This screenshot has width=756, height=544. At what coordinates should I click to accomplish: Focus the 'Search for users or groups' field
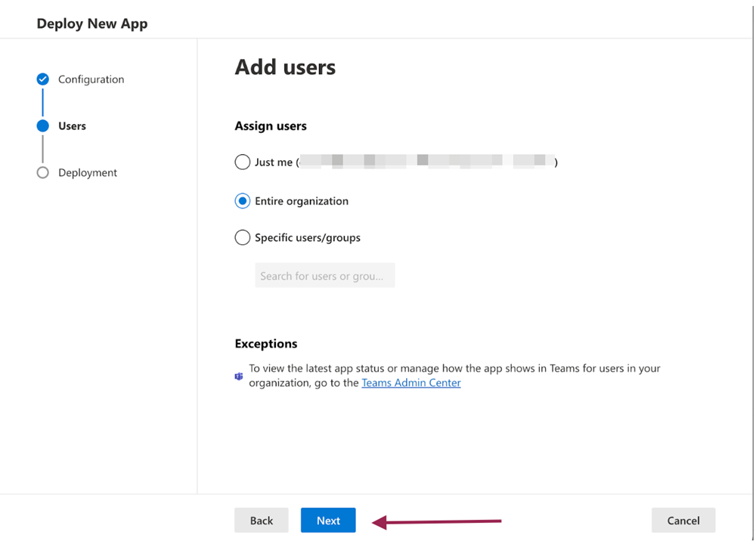[324, 277]
